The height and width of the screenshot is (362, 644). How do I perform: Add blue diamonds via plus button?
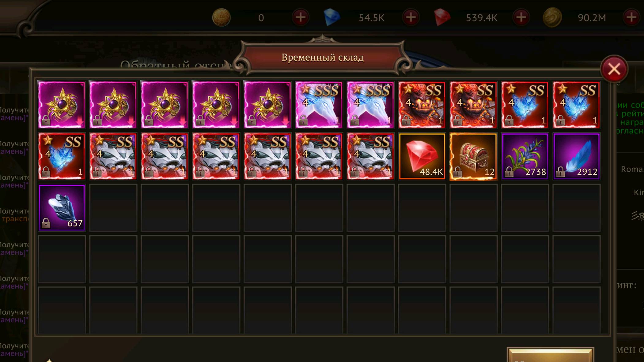[411, 17]
